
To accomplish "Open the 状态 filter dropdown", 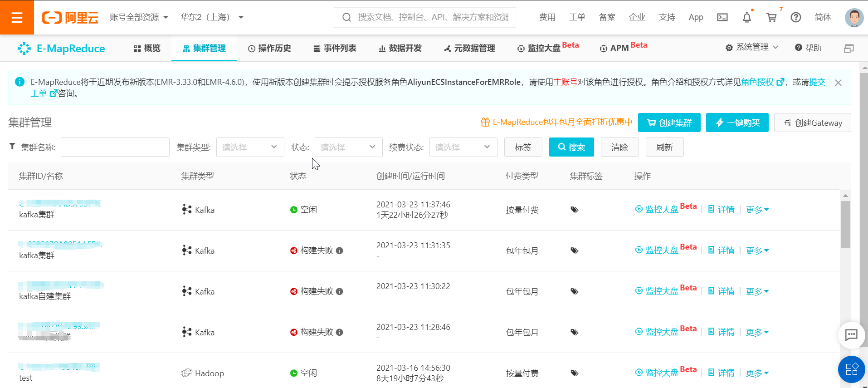I will click(x=349, y=147).
